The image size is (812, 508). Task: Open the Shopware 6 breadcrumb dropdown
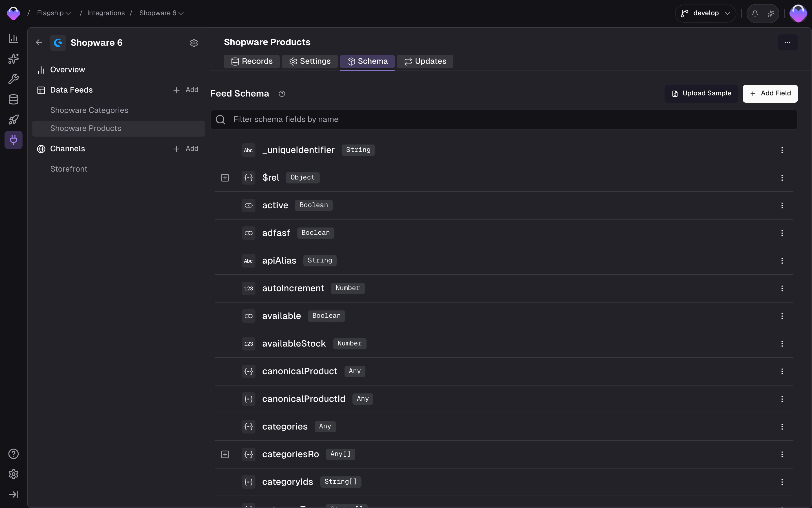161,13
